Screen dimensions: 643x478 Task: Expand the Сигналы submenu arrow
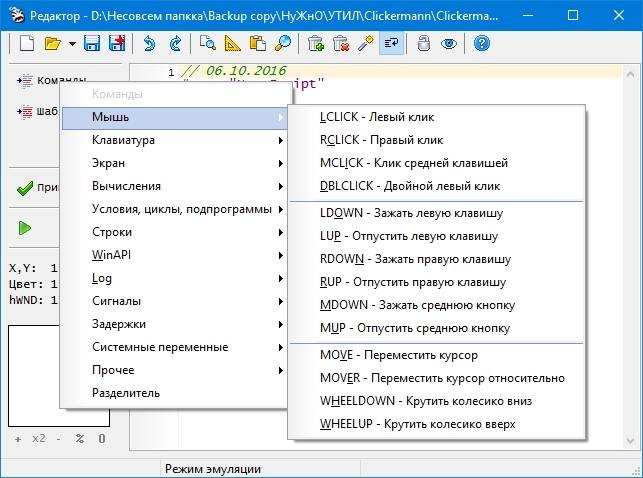point(280,301)
